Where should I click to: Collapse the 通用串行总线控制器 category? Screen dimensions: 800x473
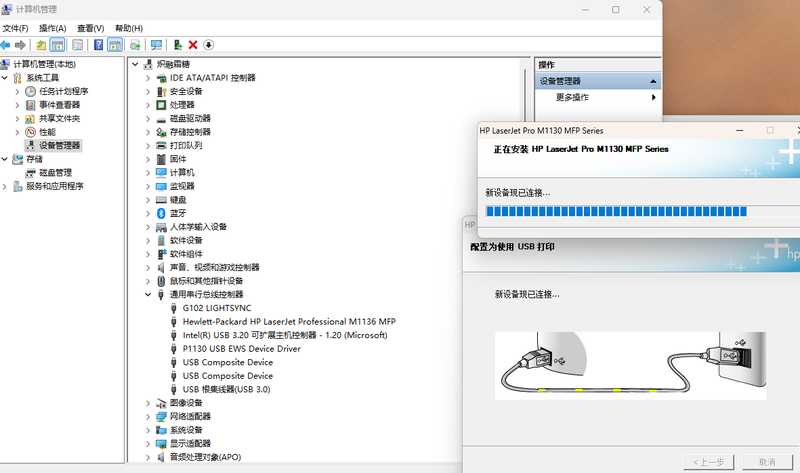click(x=148, y=294)
